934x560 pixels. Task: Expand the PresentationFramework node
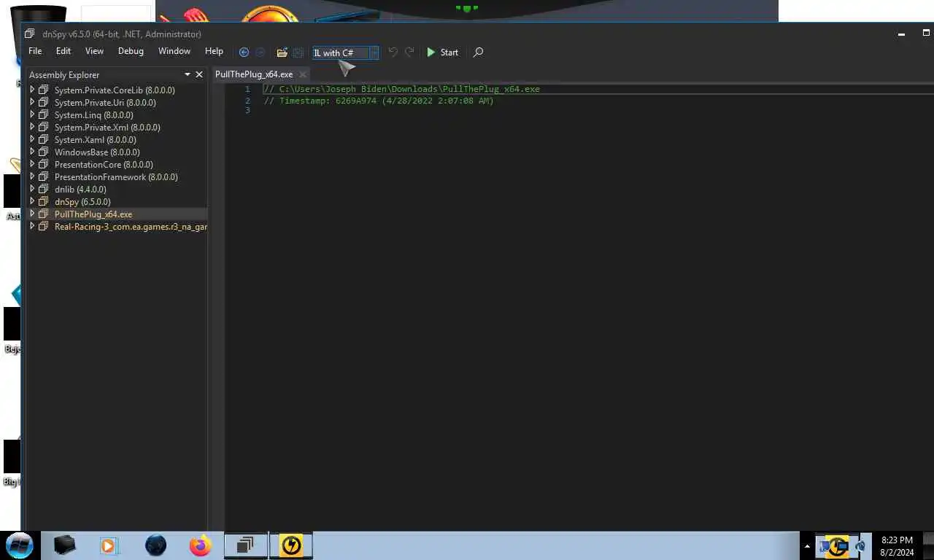(32, 176)
